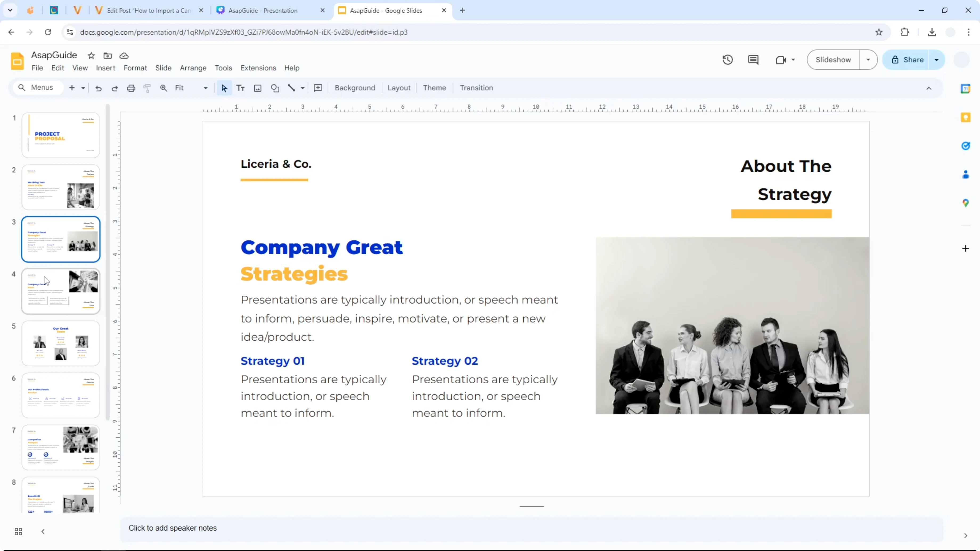Open browser extensions puzzle icon
The height and width of the screenshot is (551, 980).
[x=905, y=32]
